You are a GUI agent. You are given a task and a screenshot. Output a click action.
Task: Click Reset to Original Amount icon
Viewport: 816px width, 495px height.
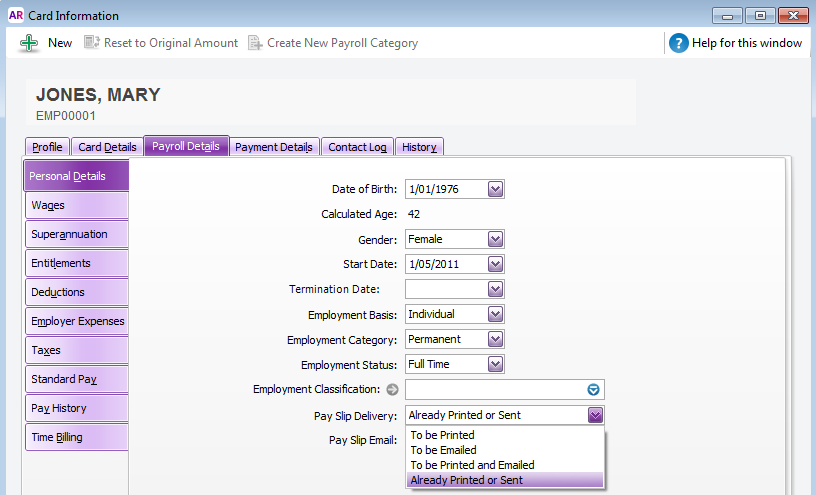[93, 43]
